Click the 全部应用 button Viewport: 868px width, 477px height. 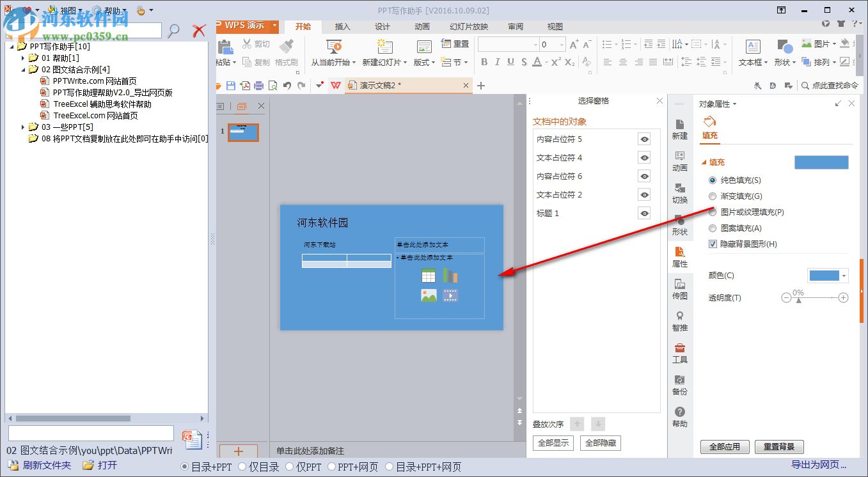tap(725, 447)
